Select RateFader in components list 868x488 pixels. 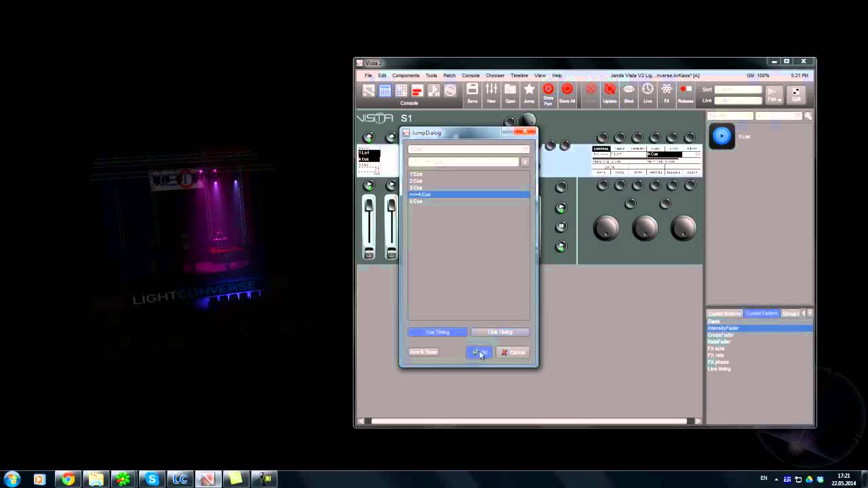click(759, 342)
